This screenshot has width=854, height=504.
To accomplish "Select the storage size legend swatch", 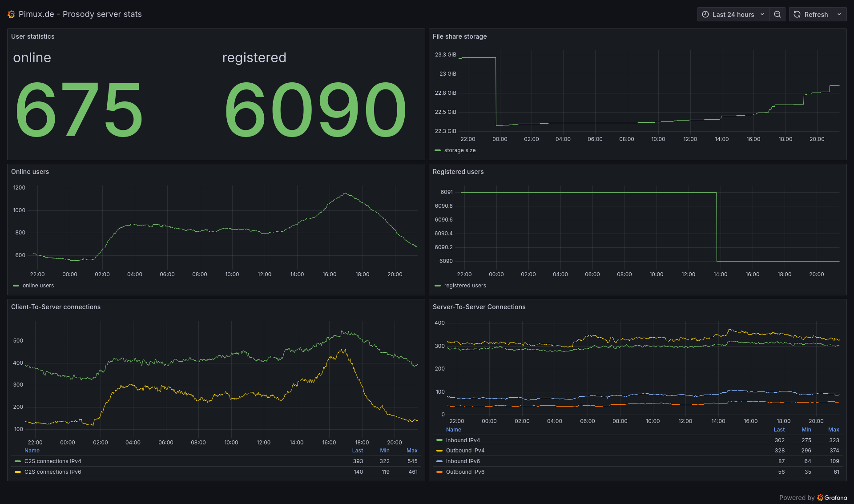I will (437, 150).
